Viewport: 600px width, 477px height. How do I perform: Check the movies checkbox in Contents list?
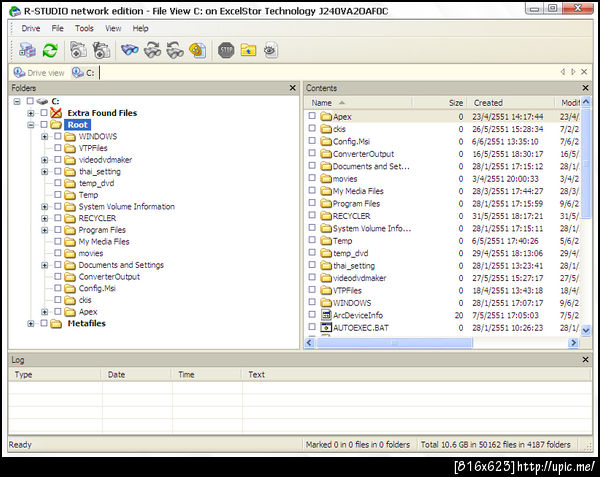click(x=312, y=178)
